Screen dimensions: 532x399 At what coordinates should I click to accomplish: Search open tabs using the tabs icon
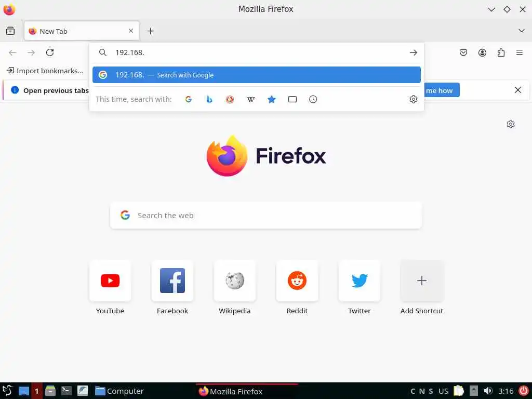(x=292, y=99)
